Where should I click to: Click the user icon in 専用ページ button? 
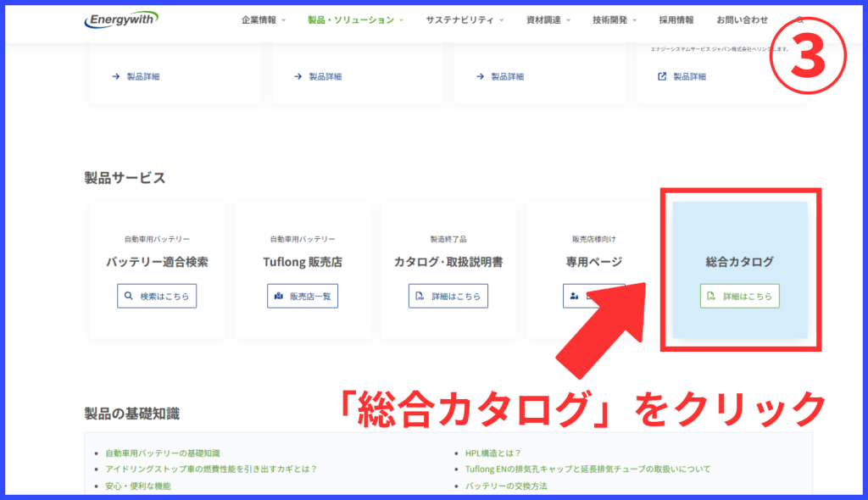tap(574, 297)
